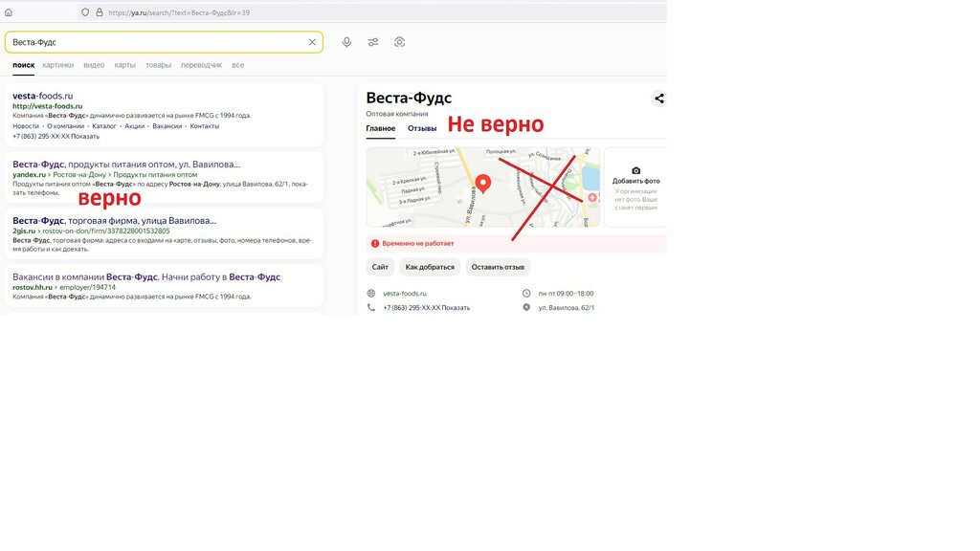Clear search text with the X icon

coord(312,42)
